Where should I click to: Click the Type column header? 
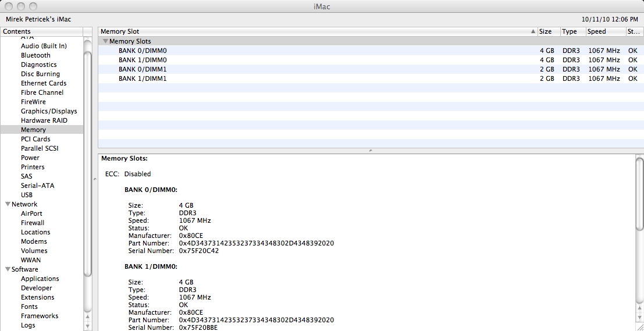coord(573,31)
